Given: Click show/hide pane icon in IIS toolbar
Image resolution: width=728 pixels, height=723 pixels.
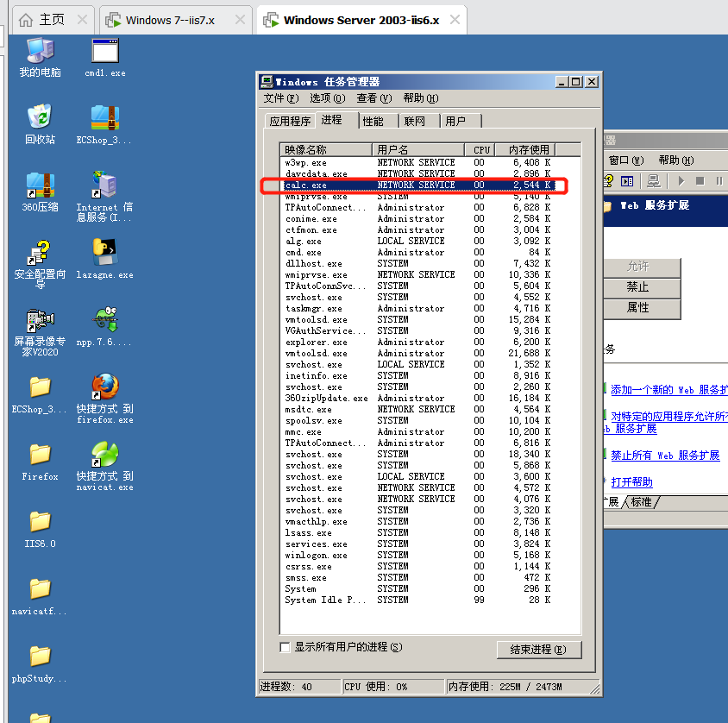Looking at the screenshot, I should click(x=627, y=180).
